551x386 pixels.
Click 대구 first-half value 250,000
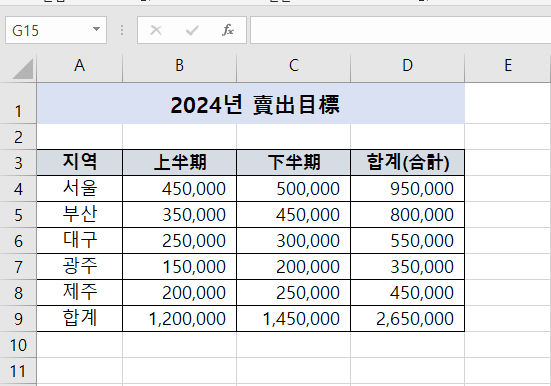coord(180,240)
